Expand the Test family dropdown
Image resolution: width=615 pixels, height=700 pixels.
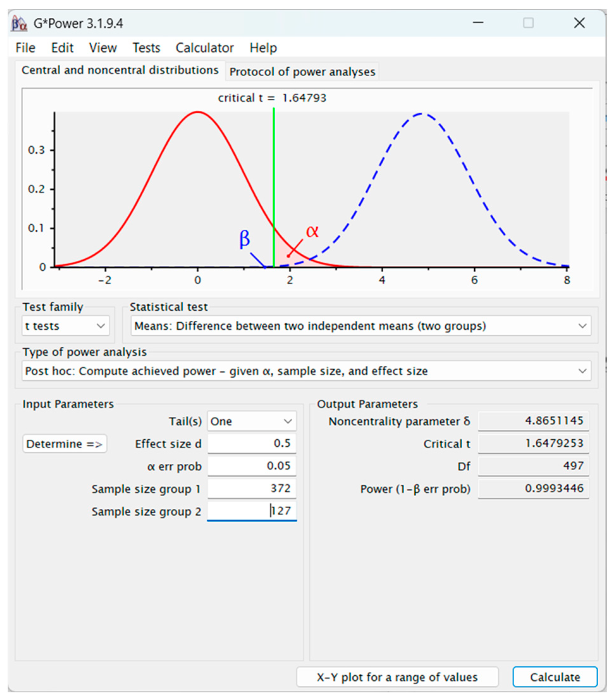click(65, 326)
